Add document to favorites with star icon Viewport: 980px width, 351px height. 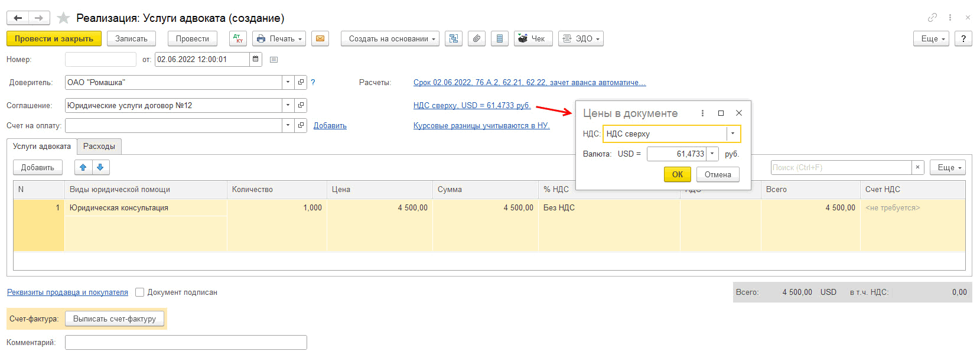click(63, 18)
